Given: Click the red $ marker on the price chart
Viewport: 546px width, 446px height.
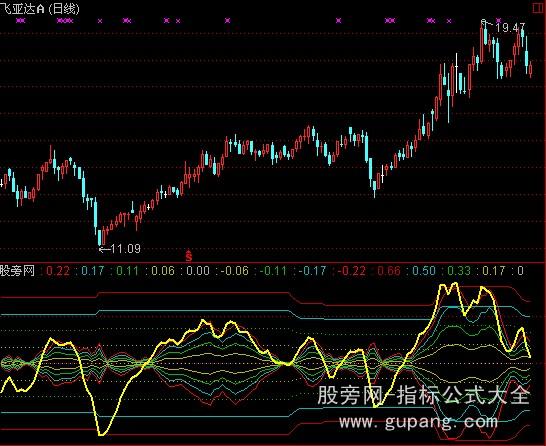Looking at the screenshot, I should click(189, 256).
